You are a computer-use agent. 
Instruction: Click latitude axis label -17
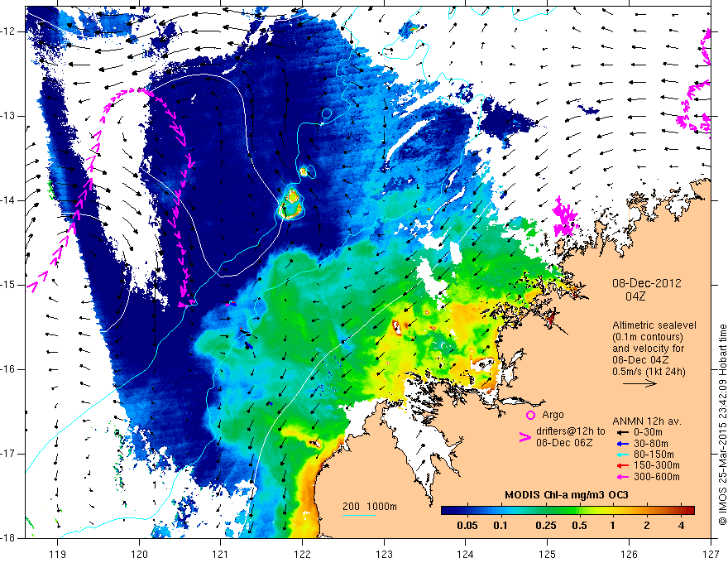pyautogui.click(x=9, y=454)
